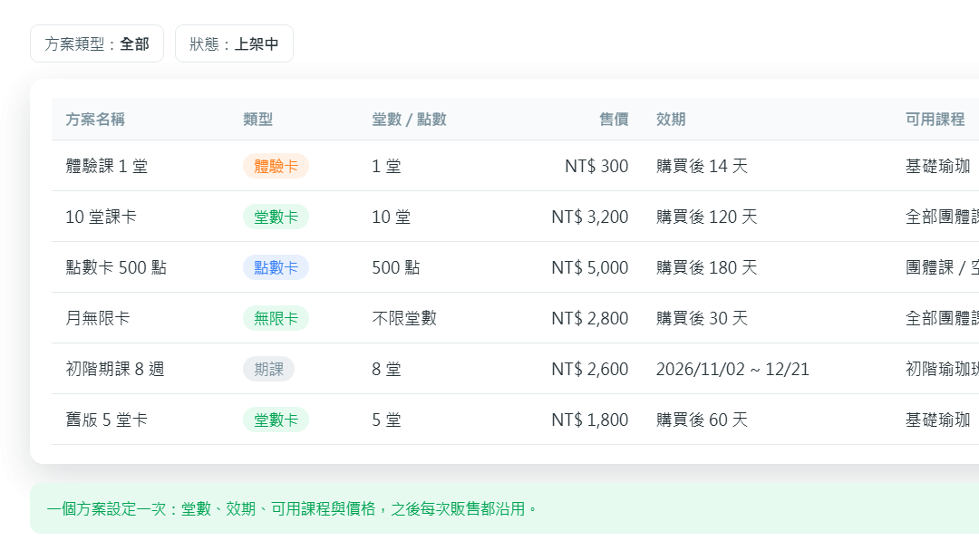This screenshot has width=979, height=560.
Task: Click the orange 體驗卡 type badge
Action: point(276,166)
